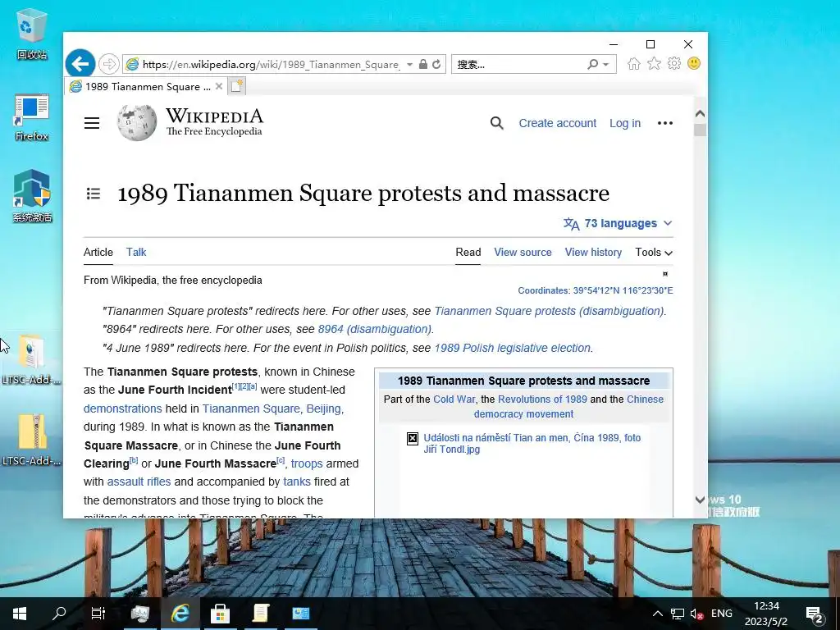Open the Favorites star icon

click(654, 64)
